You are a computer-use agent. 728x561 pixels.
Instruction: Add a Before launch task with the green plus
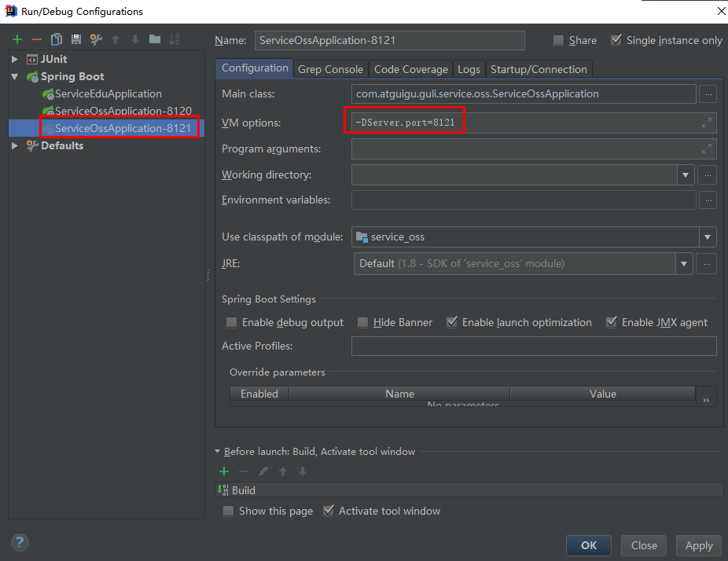point(224,472)
